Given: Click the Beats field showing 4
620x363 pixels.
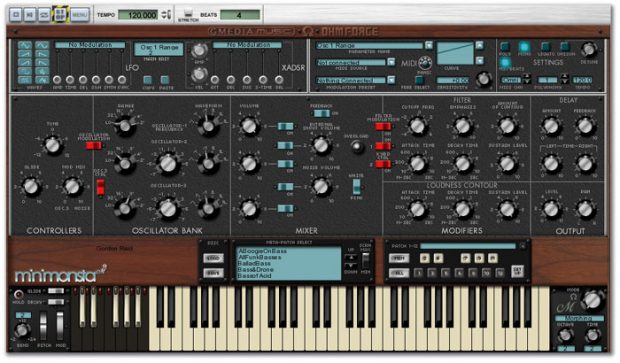Looking at the screenshot, I should tap(240, 15).
